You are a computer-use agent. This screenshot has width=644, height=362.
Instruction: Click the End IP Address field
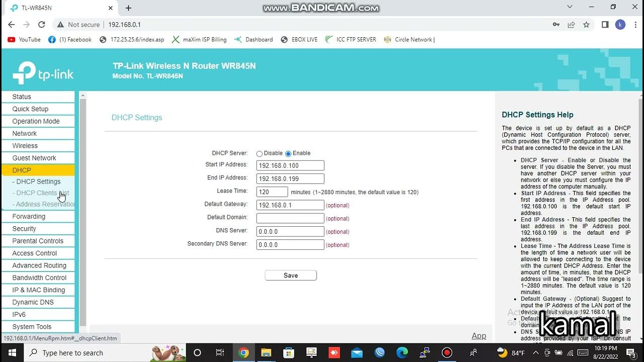coord(290,178)
